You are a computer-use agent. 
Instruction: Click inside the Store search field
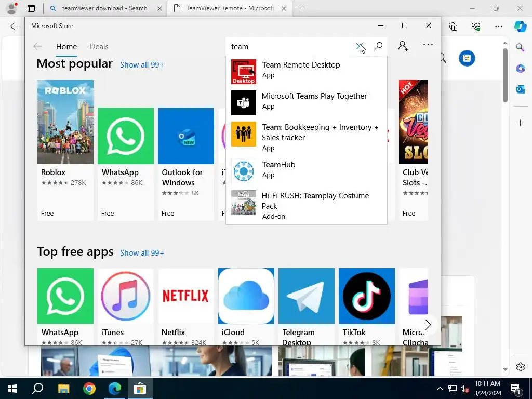[292, 46]
